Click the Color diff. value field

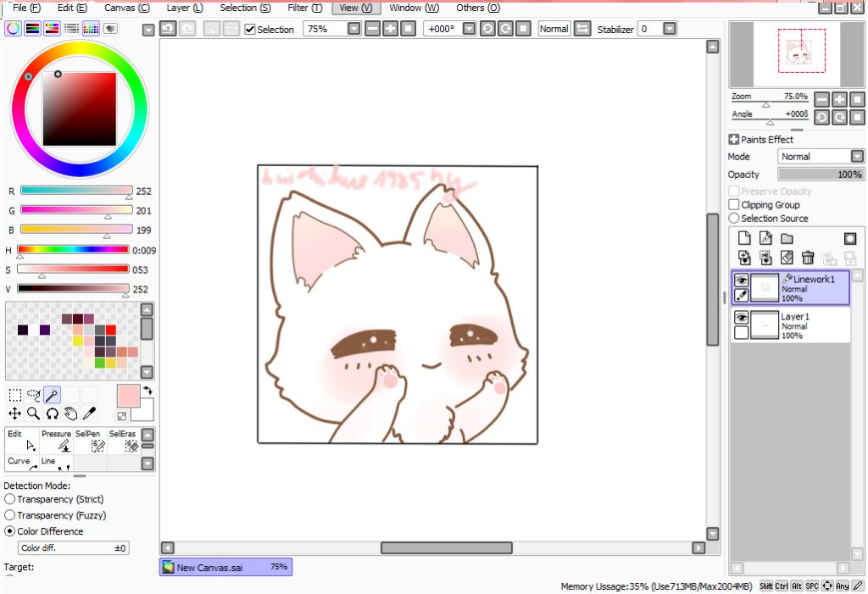[74, 548]
